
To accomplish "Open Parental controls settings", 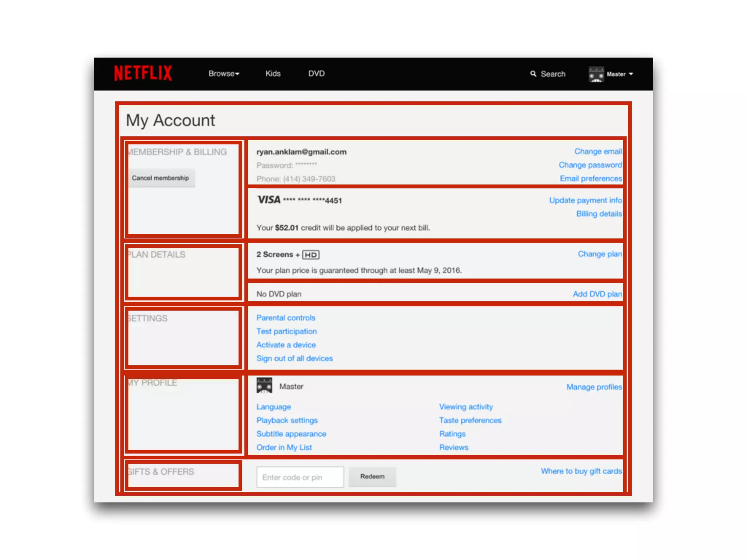I will point(286,318).
